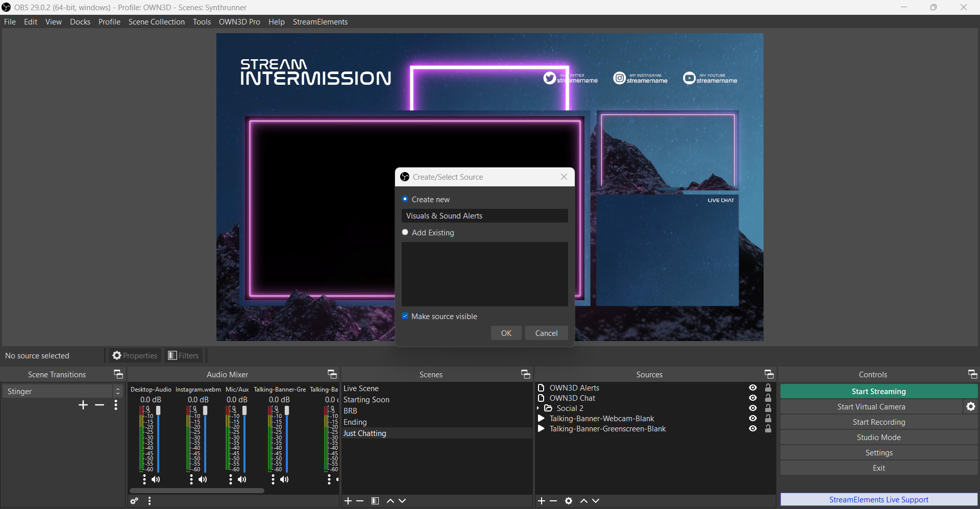Add a new scene with plus
980x509 pixels.
point(348,501)
